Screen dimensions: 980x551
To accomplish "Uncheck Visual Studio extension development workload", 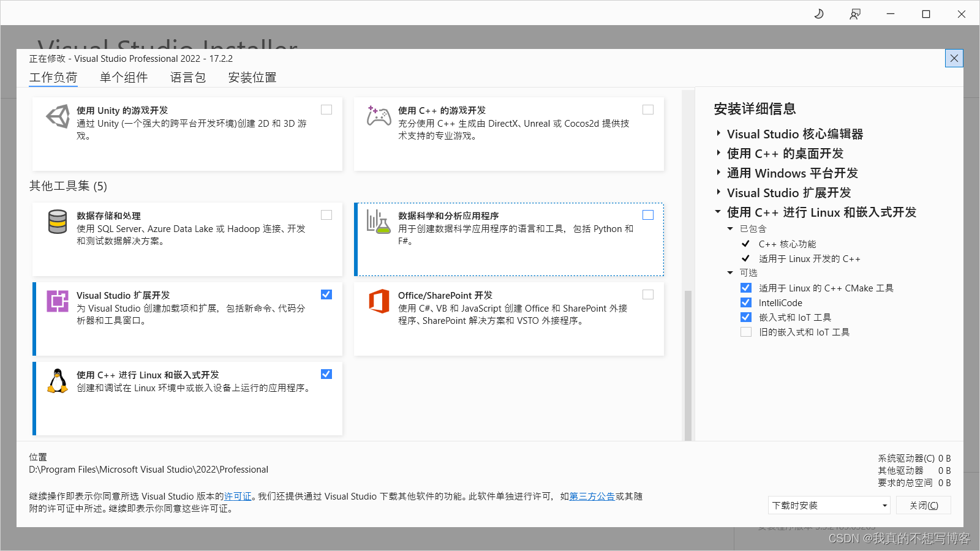I will [326, 294].
